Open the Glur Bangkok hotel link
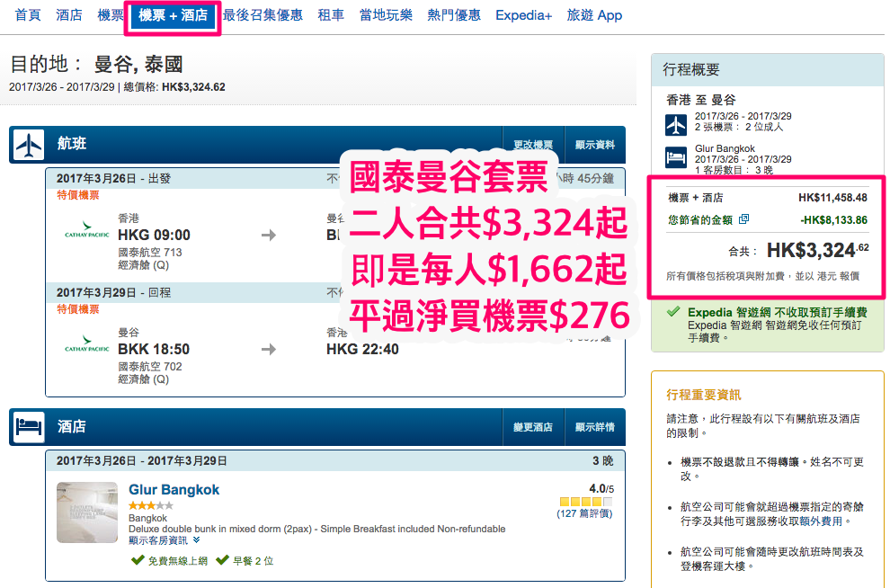The height and width of the screenshot is (588, 890). pos(174,490)
